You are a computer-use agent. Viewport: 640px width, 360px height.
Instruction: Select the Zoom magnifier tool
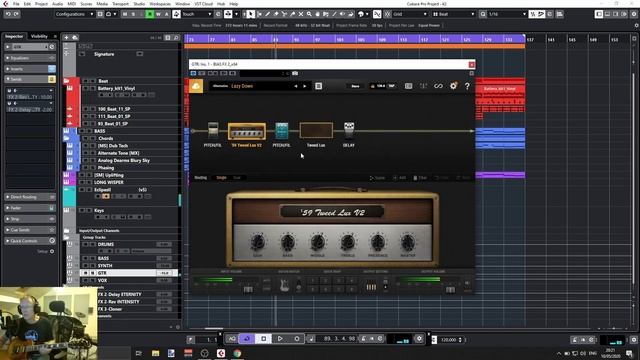(x=309, y=14)
